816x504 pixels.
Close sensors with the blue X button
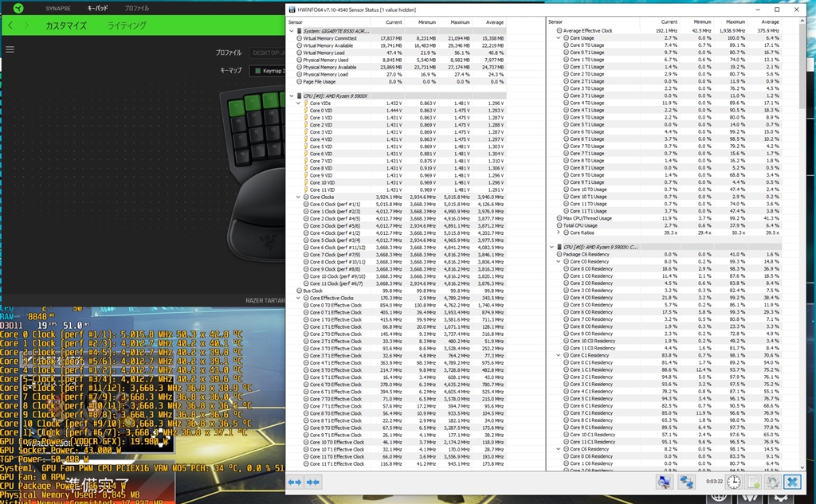[791, 482]
